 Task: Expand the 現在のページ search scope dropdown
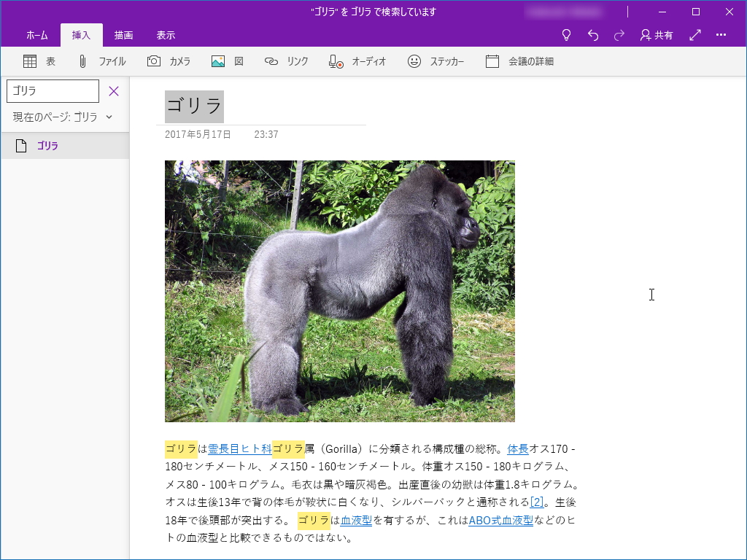(109, 117)
